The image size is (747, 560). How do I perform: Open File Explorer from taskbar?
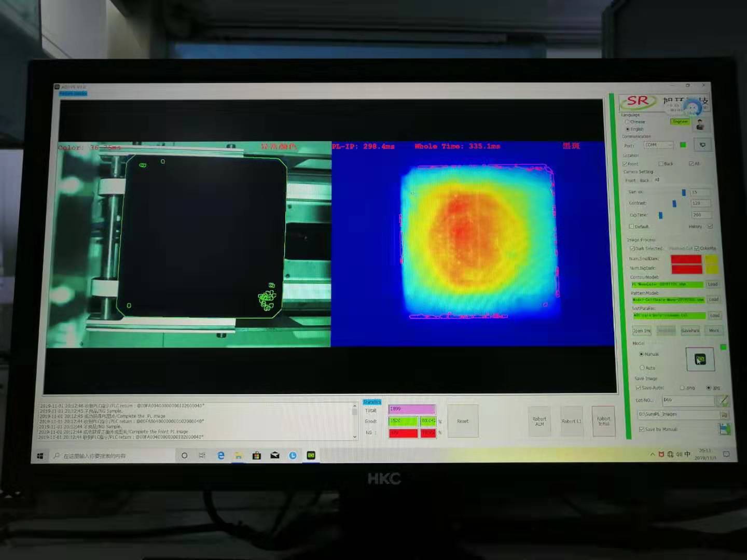[x=239, y=455]
